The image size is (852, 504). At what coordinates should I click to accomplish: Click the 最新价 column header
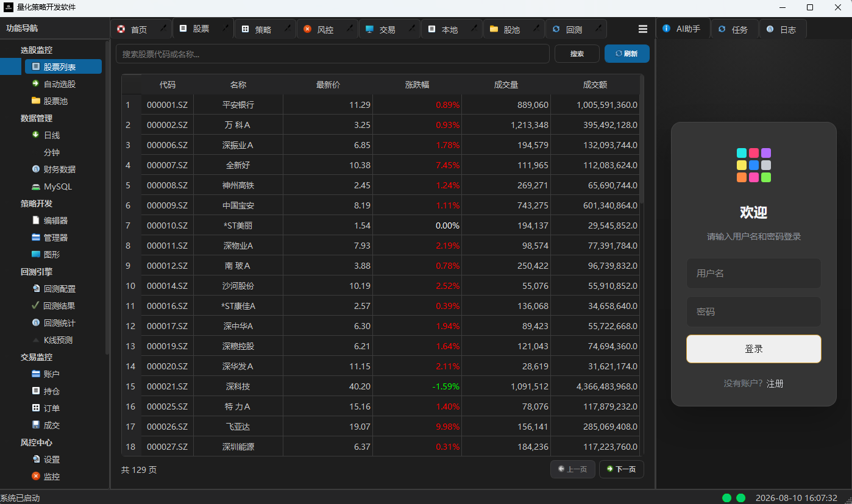[328, 85]
